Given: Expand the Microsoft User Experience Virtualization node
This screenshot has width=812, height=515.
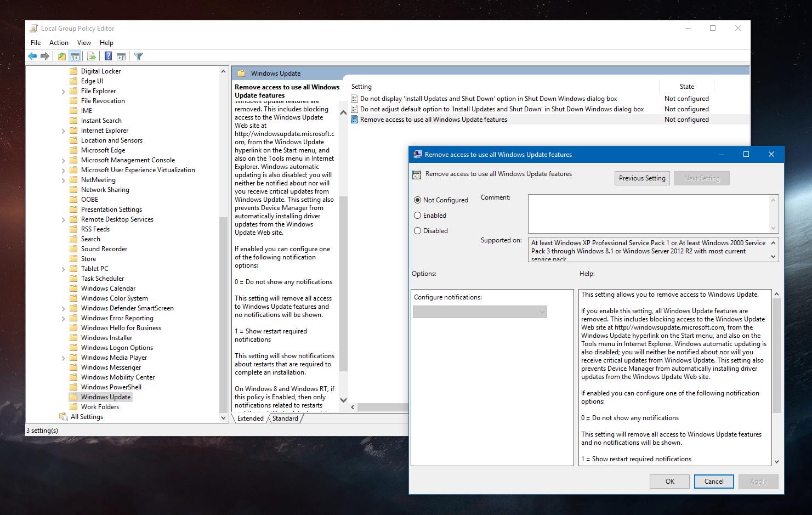Looking at the screenshot, I should click(x=63, y=171).
